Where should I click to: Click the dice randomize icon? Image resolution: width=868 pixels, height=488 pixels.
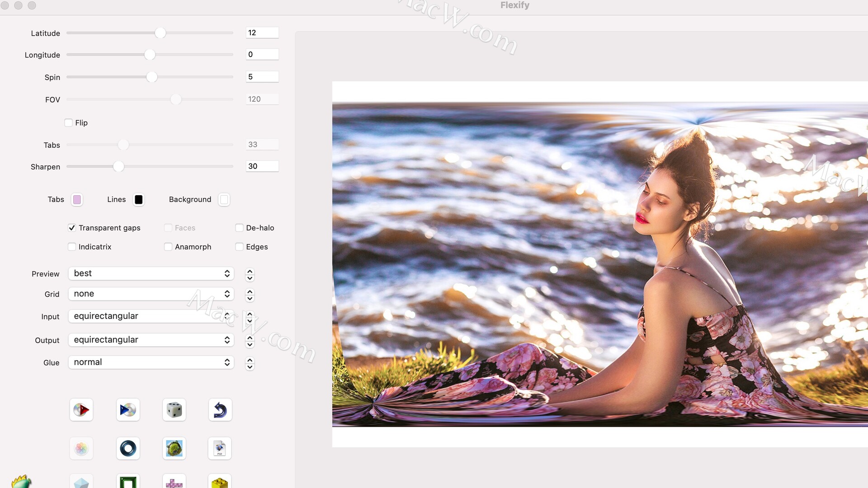pyautogui.click(x=174, y=410)
